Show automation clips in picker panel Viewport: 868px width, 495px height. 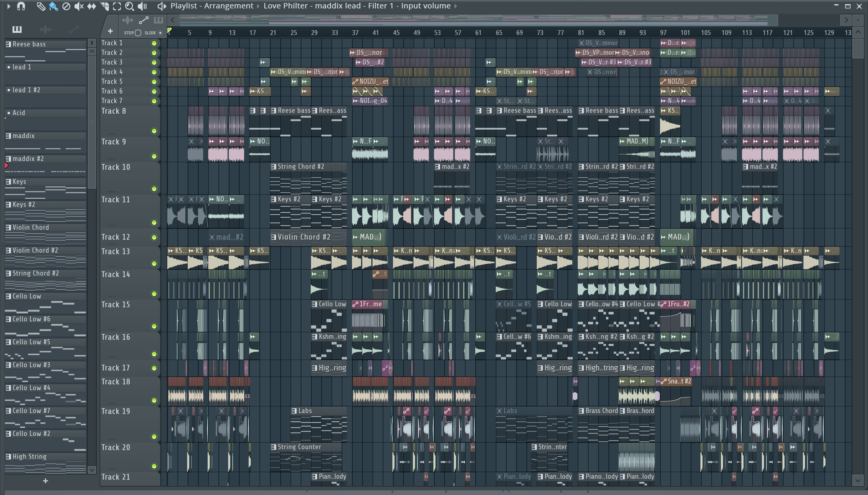pos(74,30)
